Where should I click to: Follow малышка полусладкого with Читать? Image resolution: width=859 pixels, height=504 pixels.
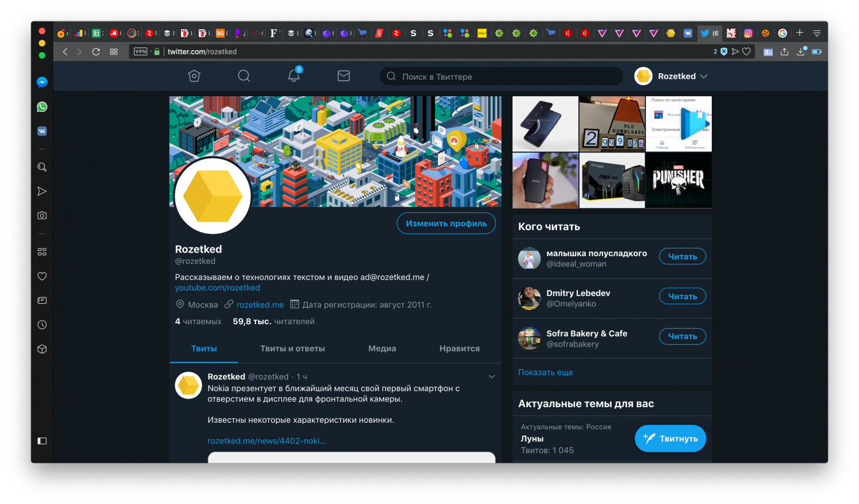pos(683,257)
